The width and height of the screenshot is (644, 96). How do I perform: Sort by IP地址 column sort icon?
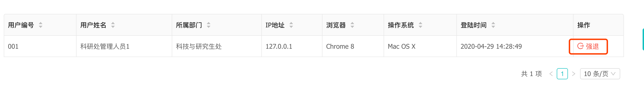[x=291, y=25]
